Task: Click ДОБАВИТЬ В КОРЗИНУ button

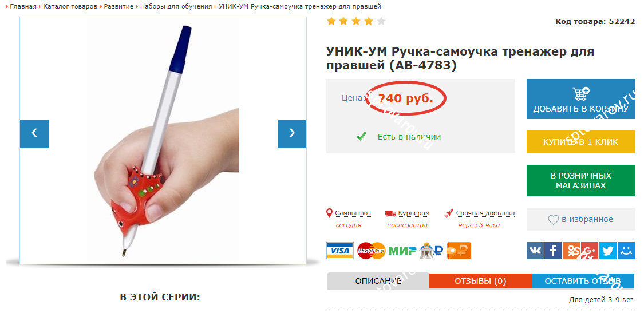Action: click(x=581, y=99)
